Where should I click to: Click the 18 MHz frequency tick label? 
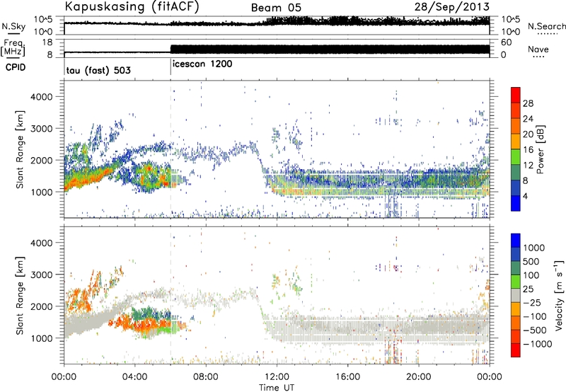point(47,42)
